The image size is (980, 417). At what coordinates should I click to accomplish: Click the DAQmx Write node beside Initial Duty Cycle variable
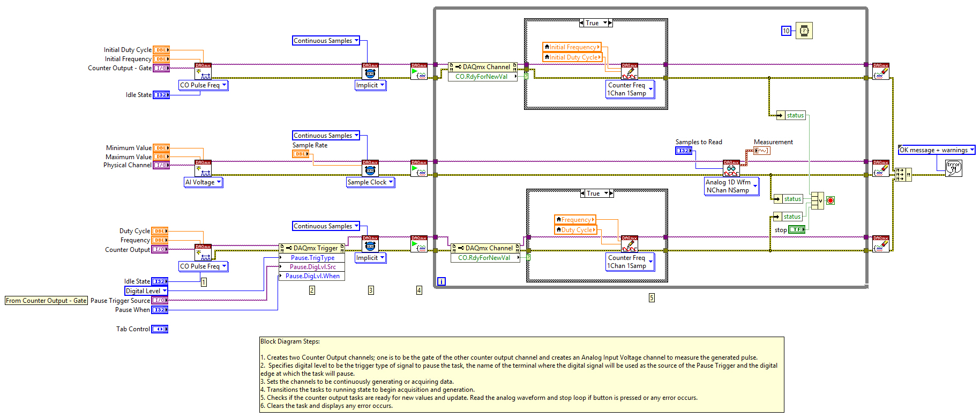630,71
